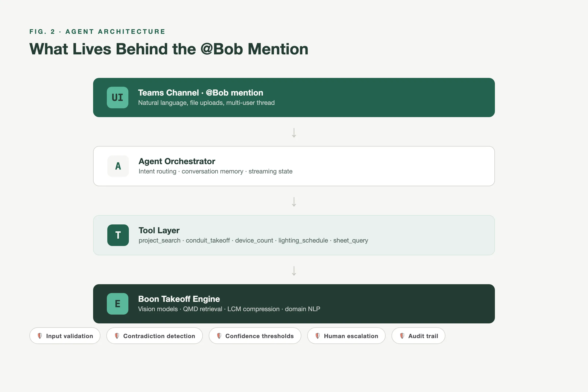This screenshot has width=588, height=392.
Task: Select the 'What Lives Behind the @Bob Mention' heading
Action: point(169,49)
